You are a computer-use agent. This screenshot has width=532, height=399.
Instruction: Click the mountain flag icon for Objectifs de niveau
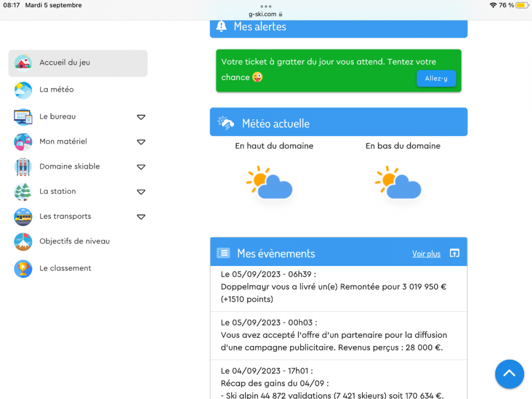[x=23, y=242]
